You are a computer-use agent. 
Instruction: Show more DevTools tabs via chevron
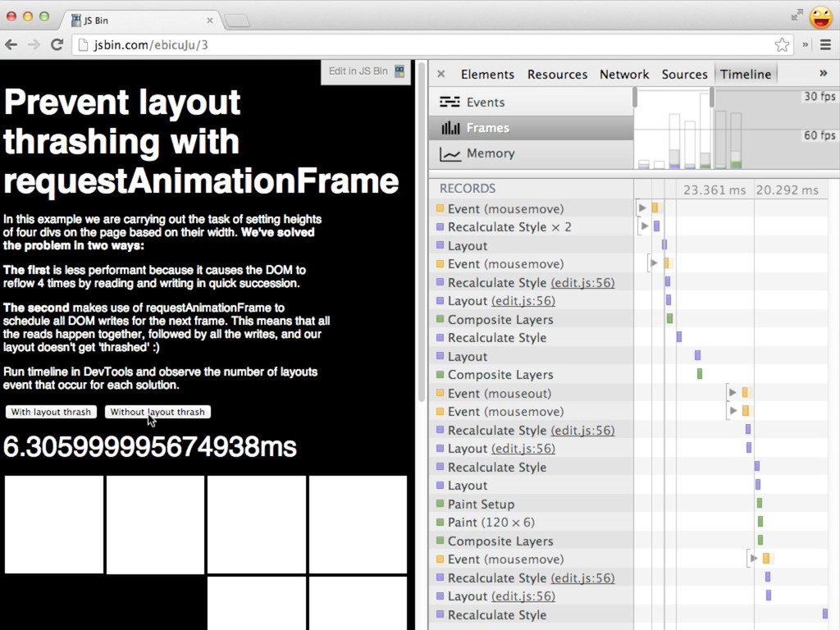click(x=823, y=74)
